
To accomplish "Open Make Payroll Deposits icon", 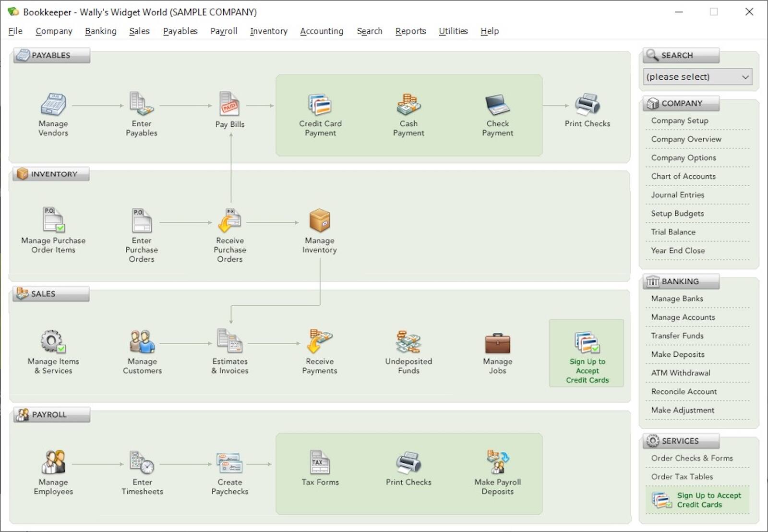I will coord(497,463).
